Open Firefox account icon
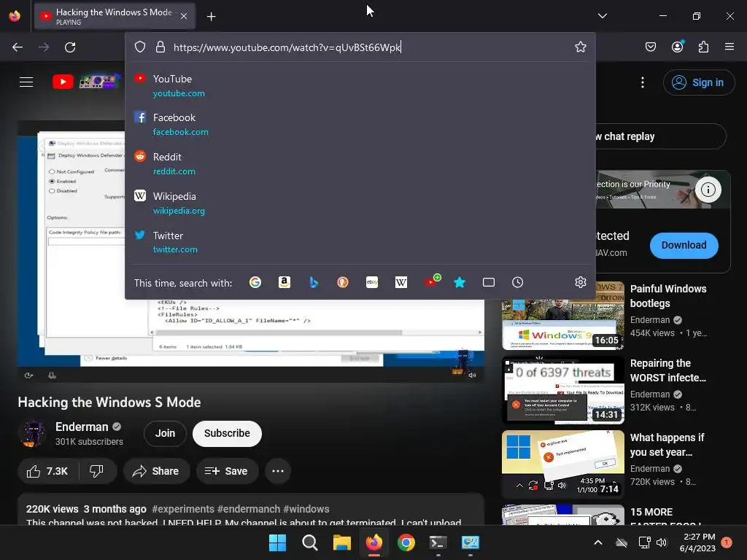The image size is (747, 560). pos(677,47)
